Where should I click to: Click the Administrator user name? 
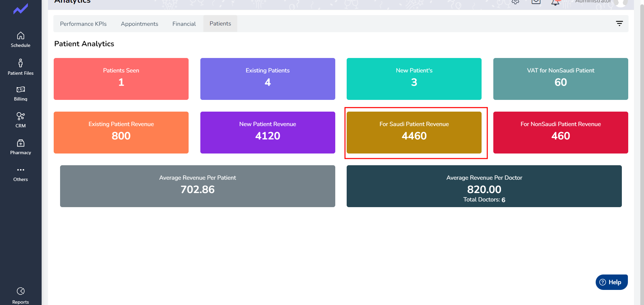[593, 1]
